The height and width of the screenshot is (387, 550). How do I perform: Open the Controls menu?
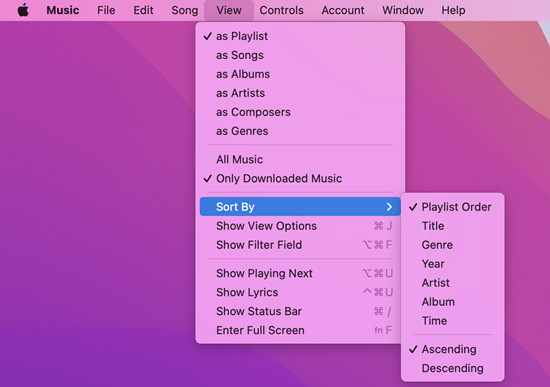tap(281, 10)
